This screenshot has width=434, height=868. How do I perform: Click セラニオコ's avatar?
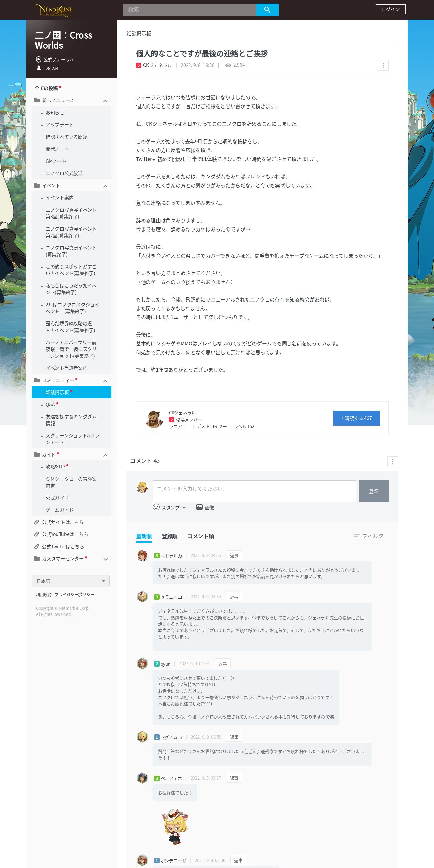point(142,597)
